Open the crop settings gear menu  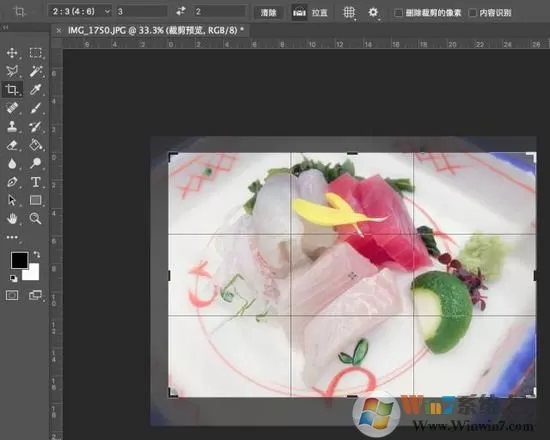(x=373, y=12)
